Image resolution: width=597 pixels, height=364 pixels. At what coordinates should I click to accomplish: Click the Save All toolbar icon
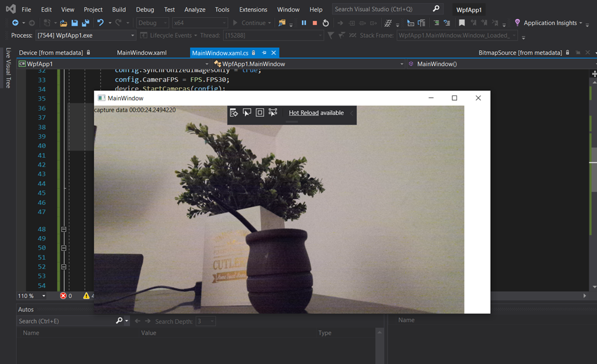pos(85,23)
